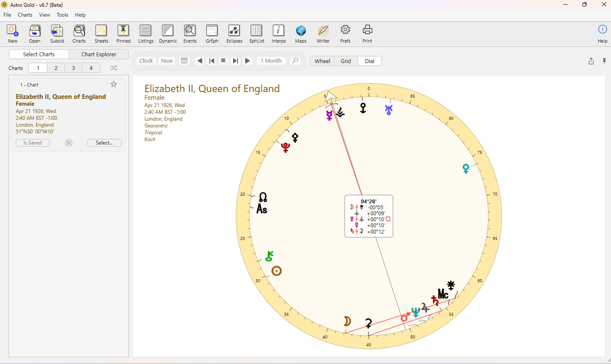This screenshot has width=611, height=364.
Task: Open the Maps globe icon
Action: [x=301, y=34]
